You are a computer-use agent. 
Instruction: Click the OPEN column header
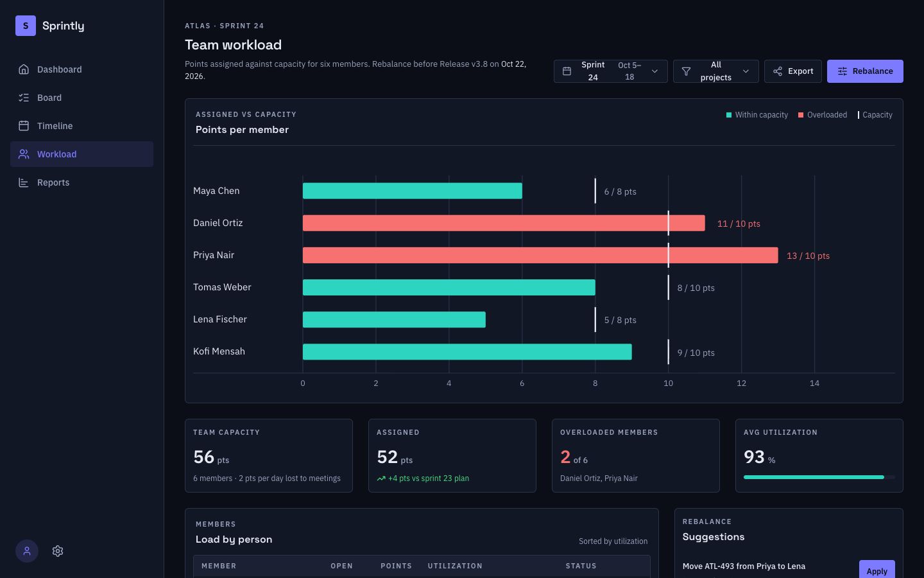pos(341,566)
